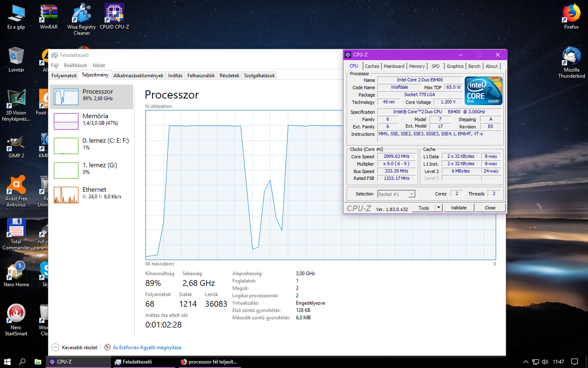The height and width of the screenshot is (368, 588).
Task: Open the Az Erőforrás-figyelő megnyitása link
Action: pos(147,348)
